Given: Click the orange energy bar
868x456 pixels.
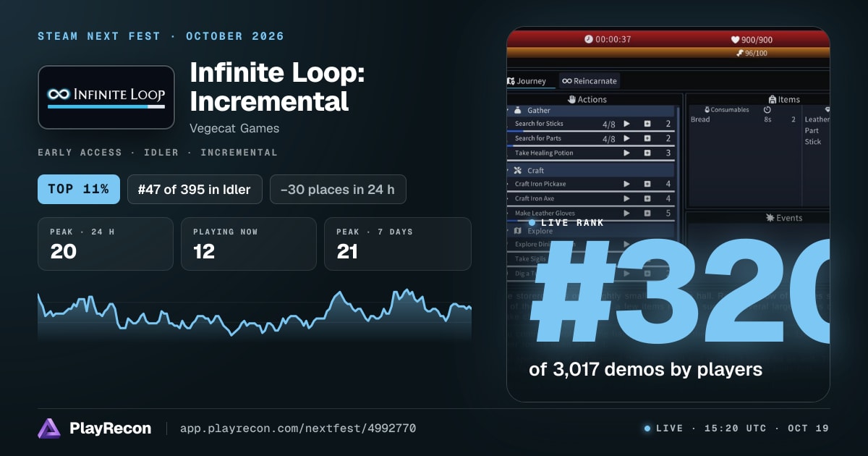Looking at the screenshot, I should 668,53.
